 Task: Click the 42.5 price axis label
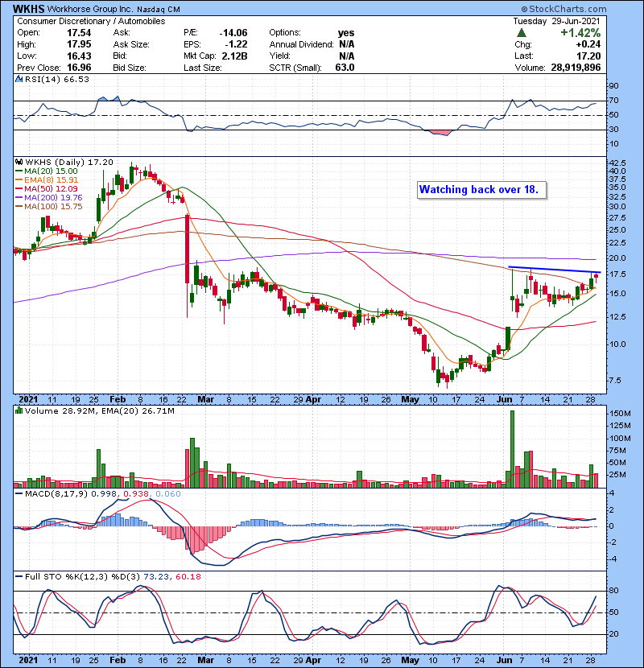point(617,163)
